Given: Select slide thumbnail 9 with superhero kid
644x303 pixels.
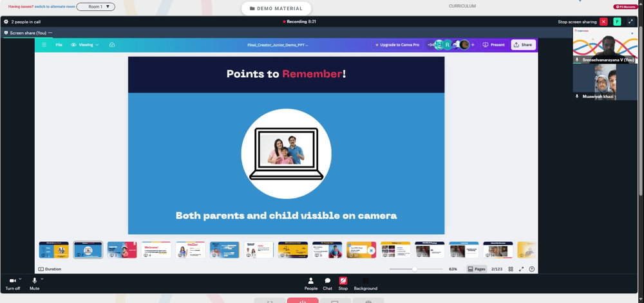Looking at the screenshot, I should [x=327, y=250].
